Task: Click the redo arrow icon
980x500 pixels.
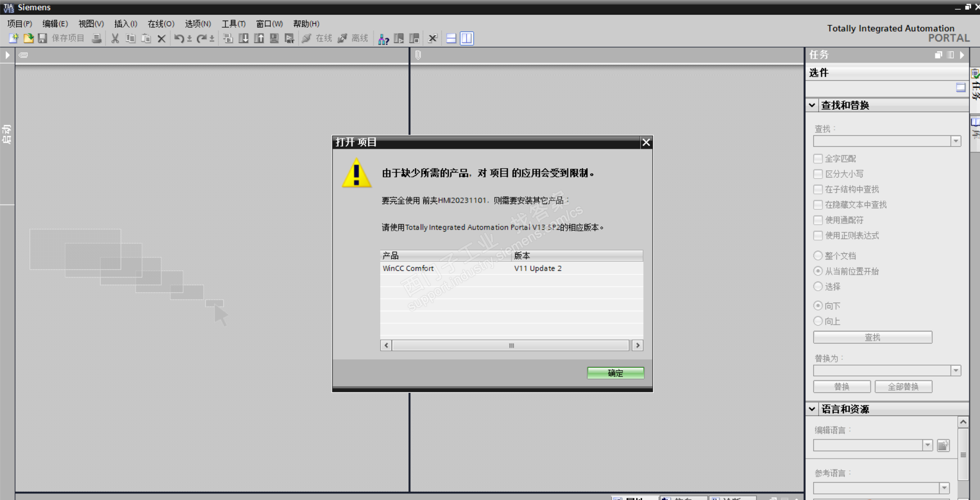Action: (202, 38)
